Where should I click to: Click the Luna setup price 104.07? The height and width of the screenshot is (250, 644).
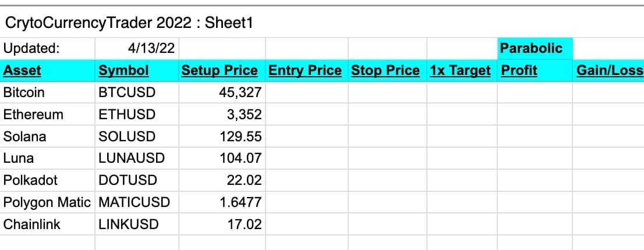point(222,158)
